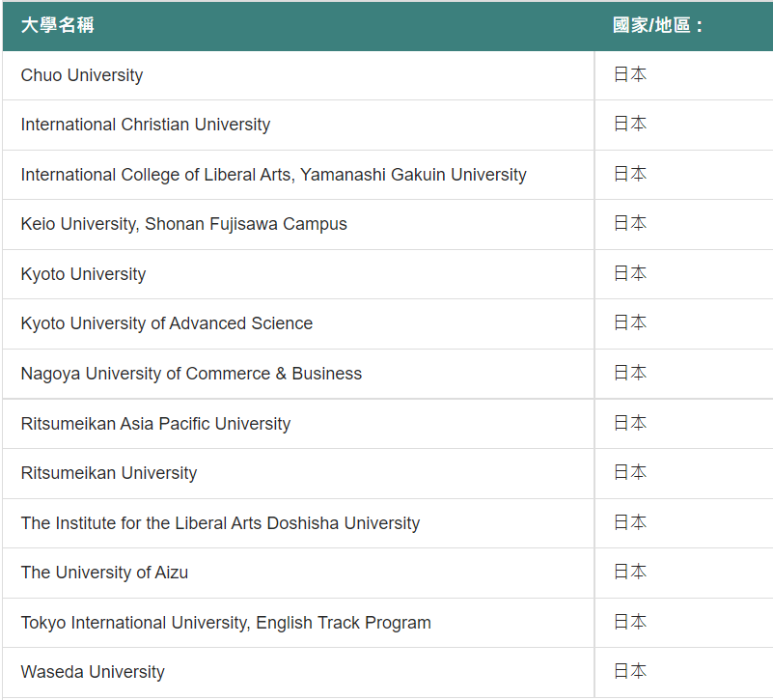This screenshot has height=700, width=773.
Task: Click 日本 beside The University of Aizu
Action: coord(630,572)
